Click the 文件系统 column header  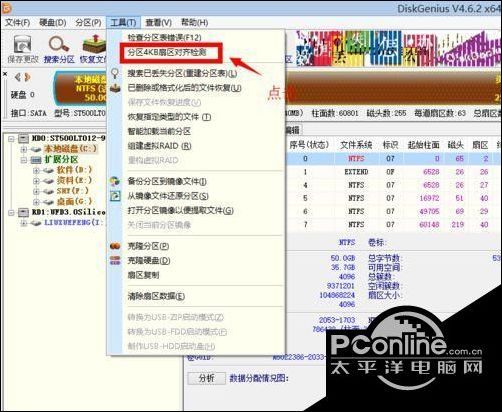pyautogui.click(x=356, y=145)
